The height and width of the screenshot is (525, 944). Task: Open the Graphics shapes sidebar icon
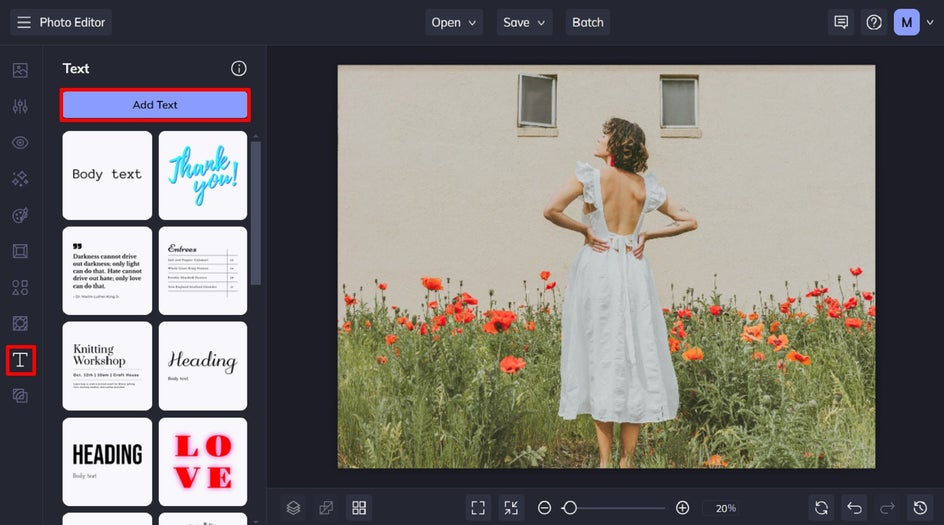coord(20,288)
